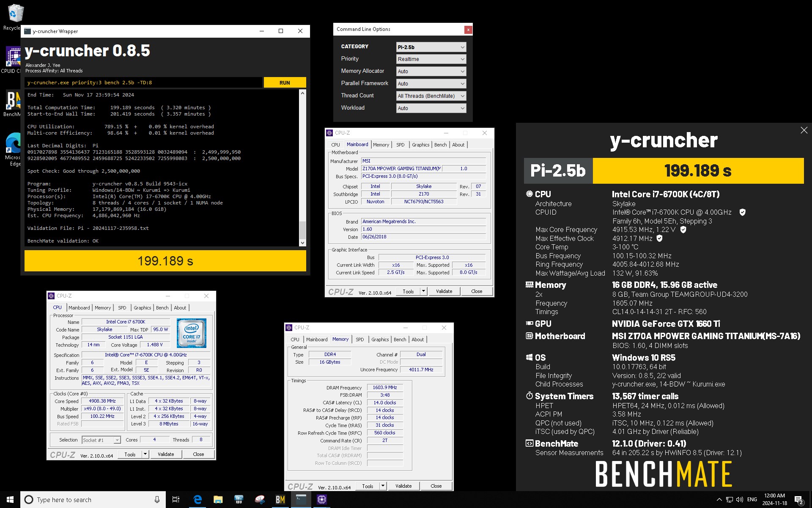
Task: Click the Core Speed 4908.38 MHz value
Action: (x=102, y=401)
